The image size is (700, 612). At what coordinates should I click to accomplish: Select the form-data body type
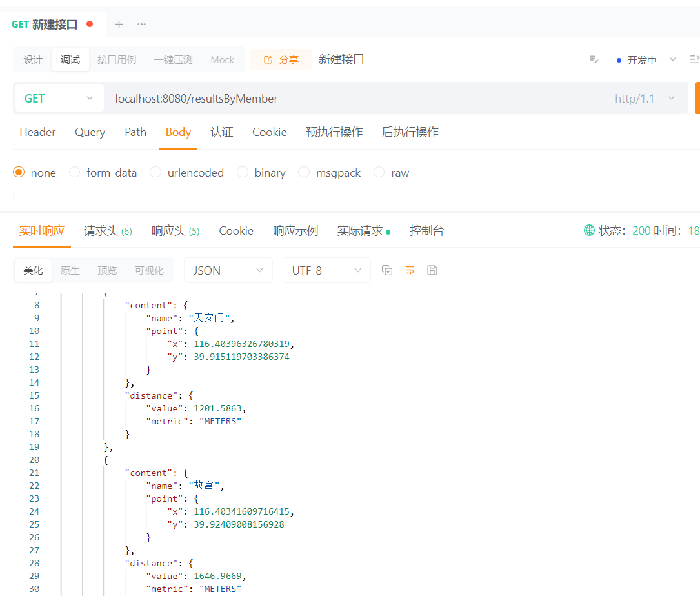(75, 172)
